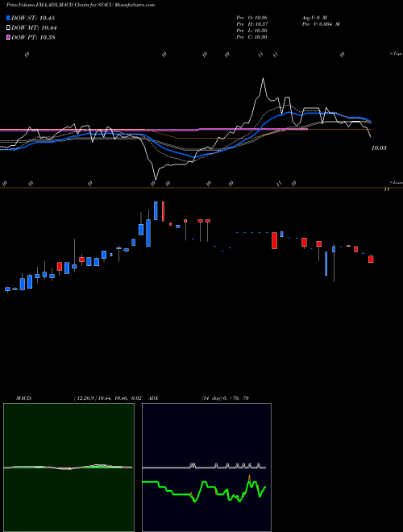
Task: Click the 10.03 last price label
Action: [x=379, y=148]
